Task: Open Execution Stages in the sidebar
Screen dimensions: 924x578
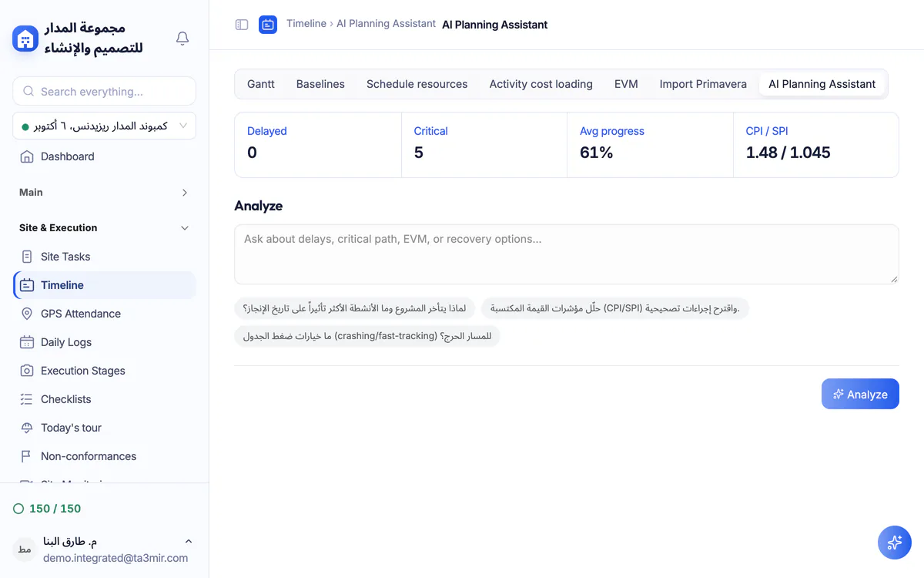Action: coord(104,371)
